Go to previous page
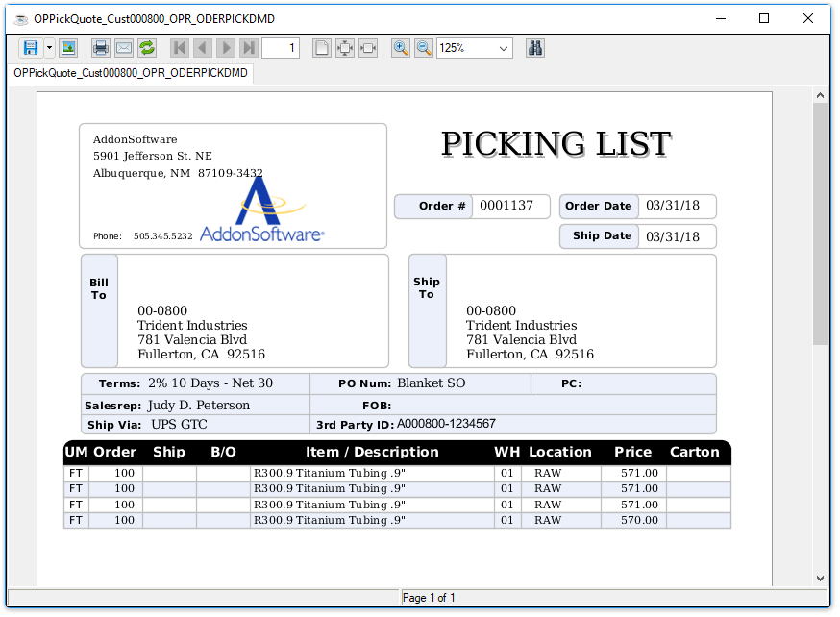This screenshot has height=617, width=840. 203,48
